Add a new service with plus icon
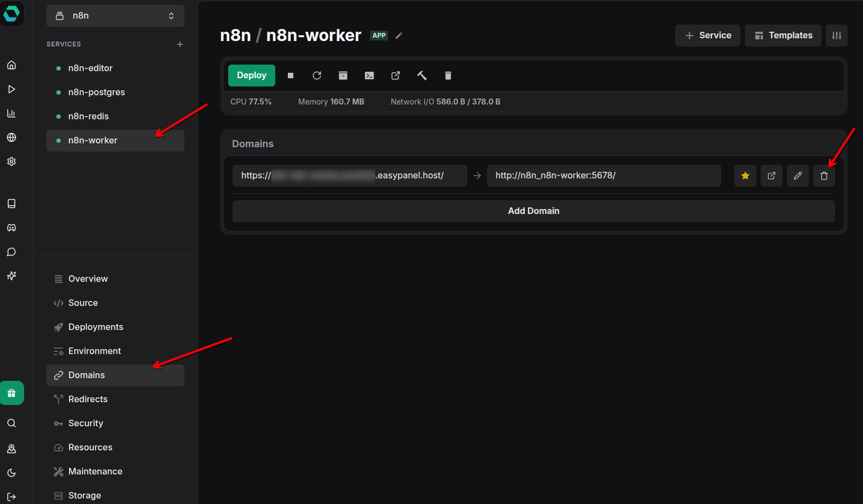The width and height of the screenshot is (863, 504). click(180, 44)
